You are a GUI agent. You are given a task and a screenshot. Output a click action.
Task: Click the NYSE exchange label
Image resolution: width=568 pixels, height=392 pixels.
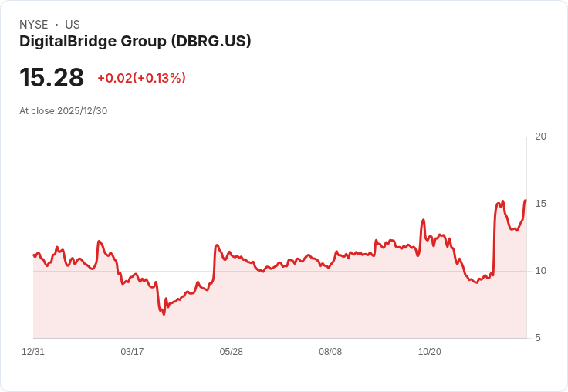(34, 25)
